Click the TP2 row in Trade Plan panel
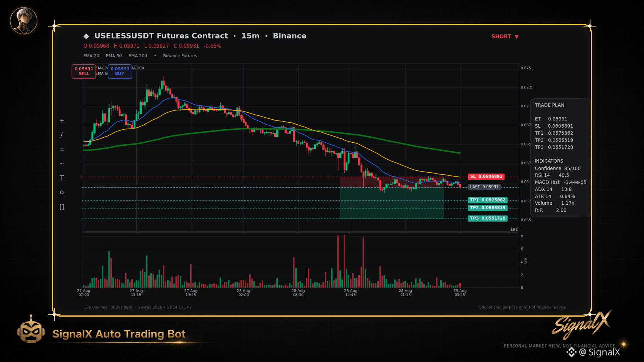 [554, 140]
